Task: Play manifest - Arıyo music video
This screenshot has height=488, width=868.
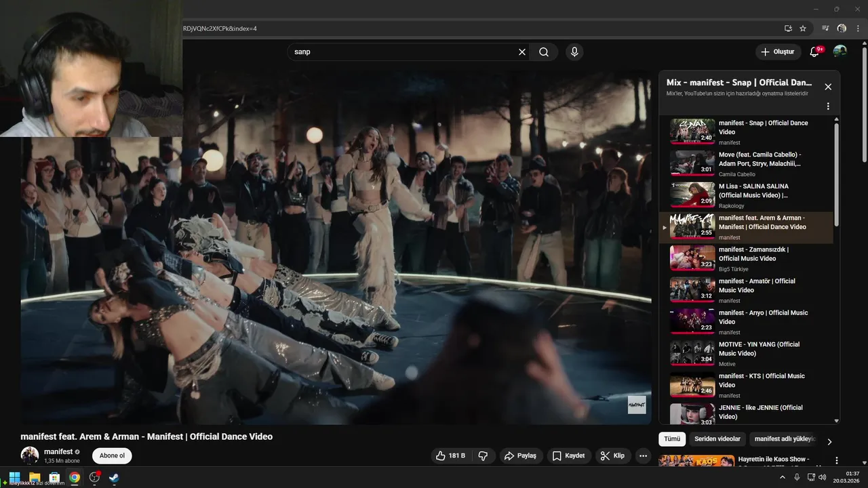Action: click(x=746, y=322)
